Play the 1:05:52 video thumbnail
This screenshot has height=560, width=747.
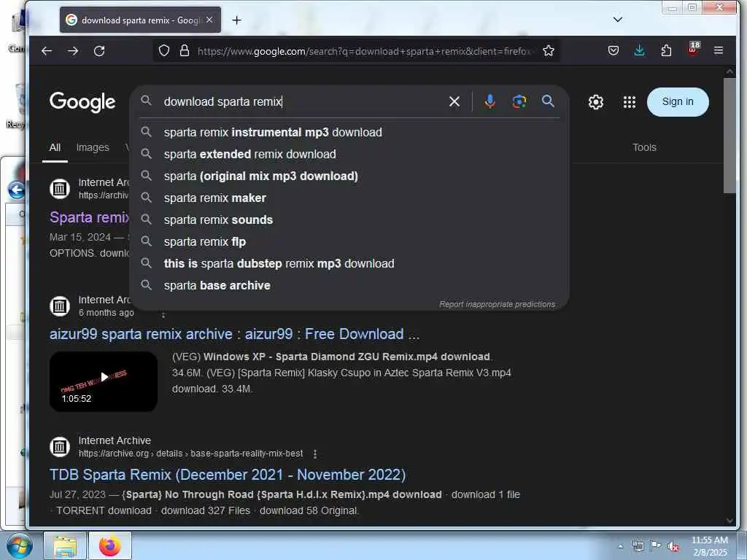pyautogui.click(x=104, y=381)
